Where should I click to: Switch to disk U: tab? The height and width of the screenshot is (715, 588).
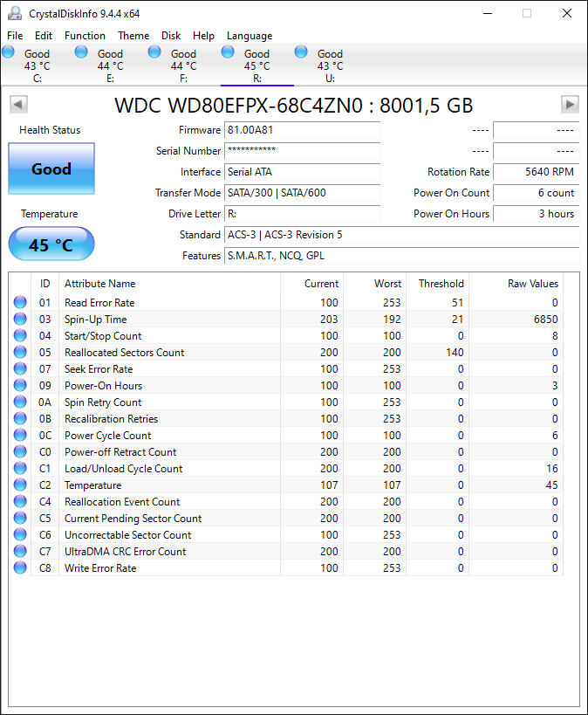click(331, 65)
